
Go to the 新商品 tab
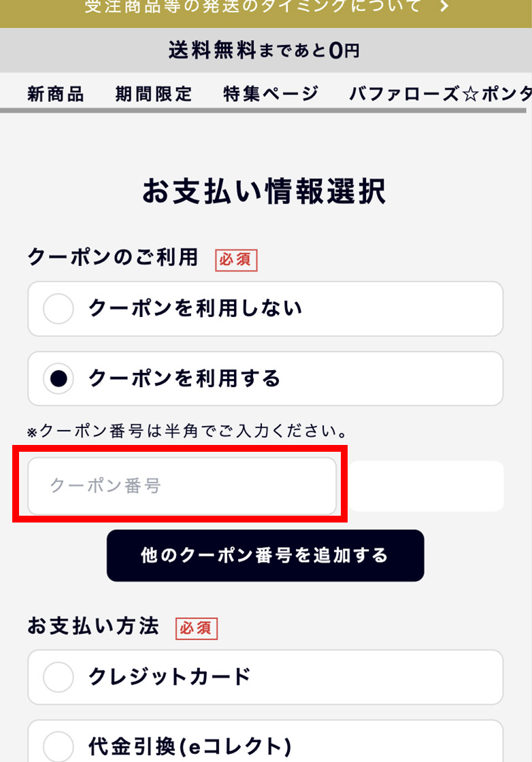click(x=56, y=94)
